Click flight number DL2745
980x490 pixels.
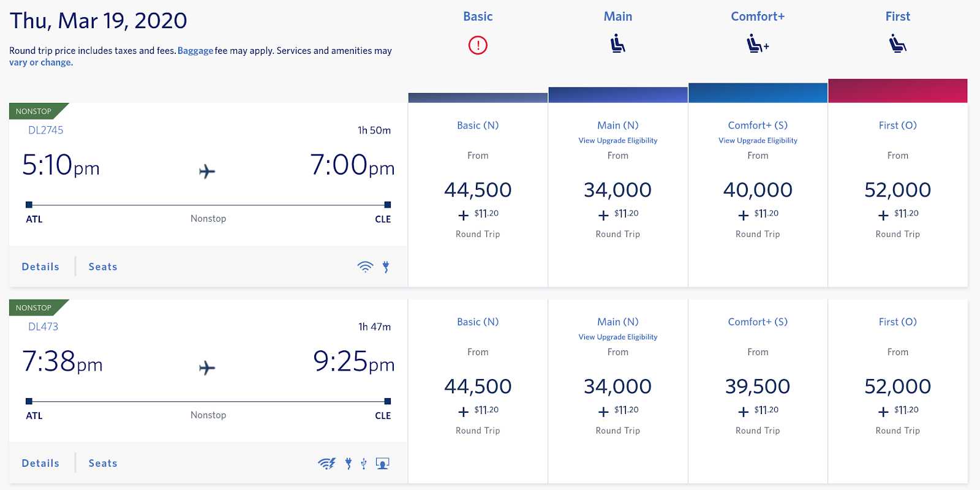(x=46, y=130)
